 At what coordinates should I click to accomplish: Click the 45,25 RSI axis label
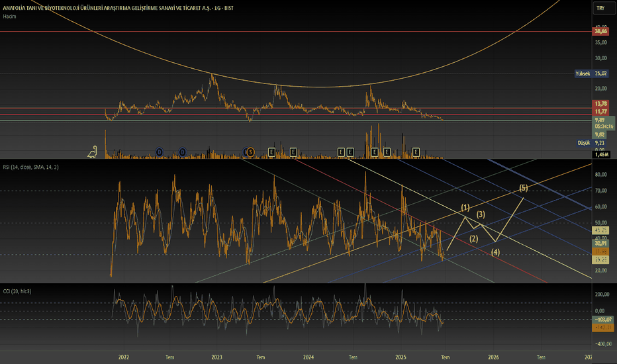click(600, 230)
